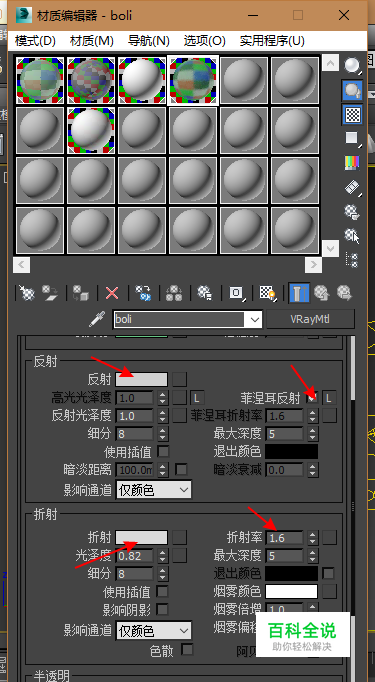Open the 材质(M) menu
The width and height of the screenshot is (375, 682).
point(92,41)
